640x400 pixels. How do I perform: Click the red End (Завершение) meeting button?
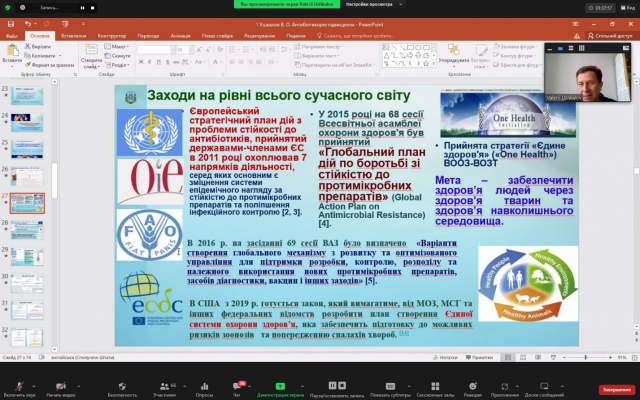[617, 390]
